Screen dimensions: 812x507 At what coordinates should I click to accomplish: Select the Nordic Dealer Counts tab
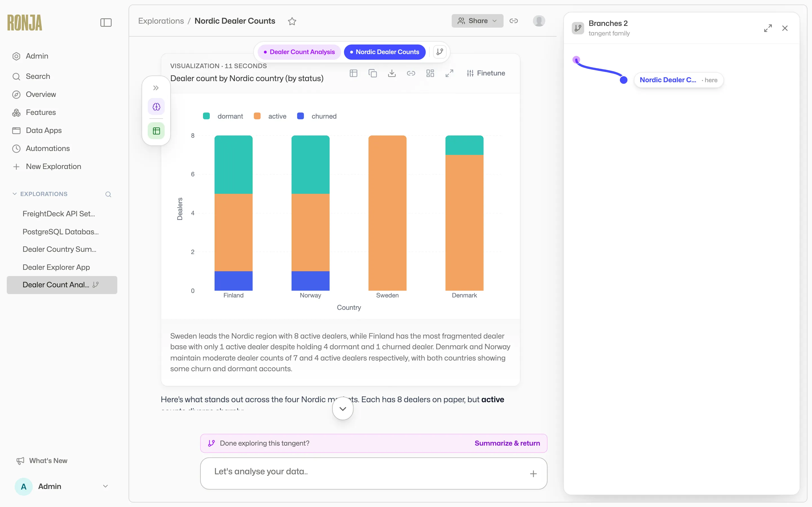click(x=385, y=52)
